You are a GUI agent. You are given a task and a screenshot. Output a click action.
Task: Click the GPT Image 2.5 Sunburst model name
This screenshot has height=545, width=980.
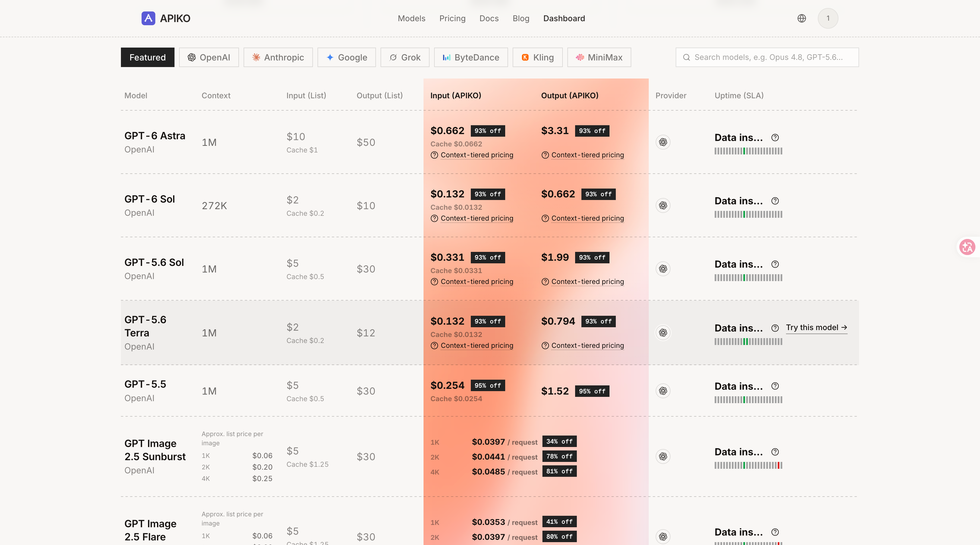point(155,450)
